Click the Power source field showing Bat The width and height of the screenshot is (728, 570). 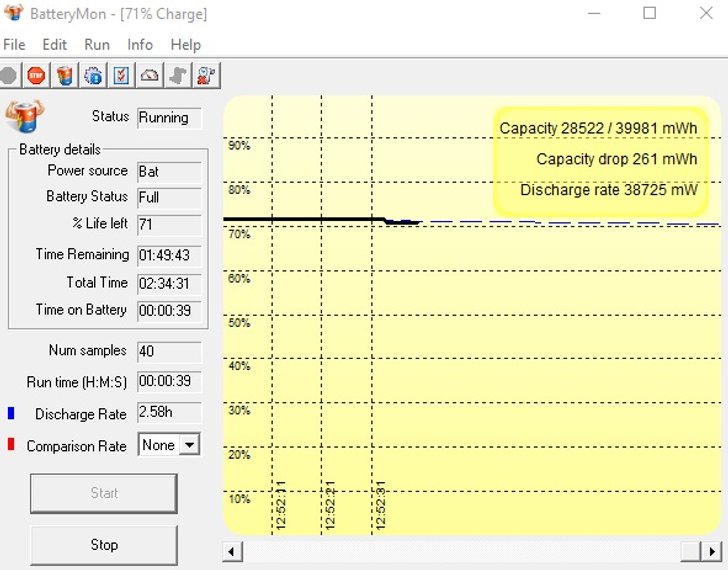[169, 172]
